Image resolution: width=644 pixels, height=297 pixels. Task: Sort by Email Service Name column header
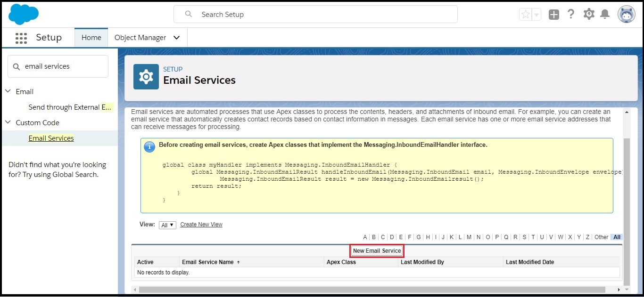click(208, 262)
